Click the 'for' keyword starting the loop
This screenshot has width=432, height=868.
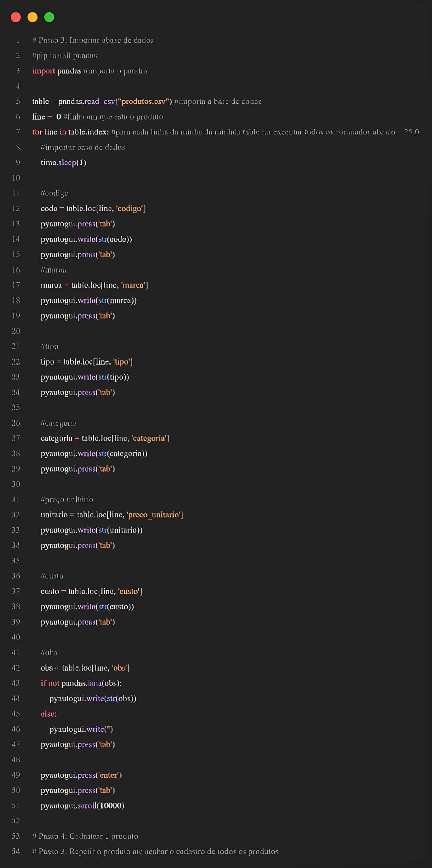pyautogui.click(x=37, y=132)
